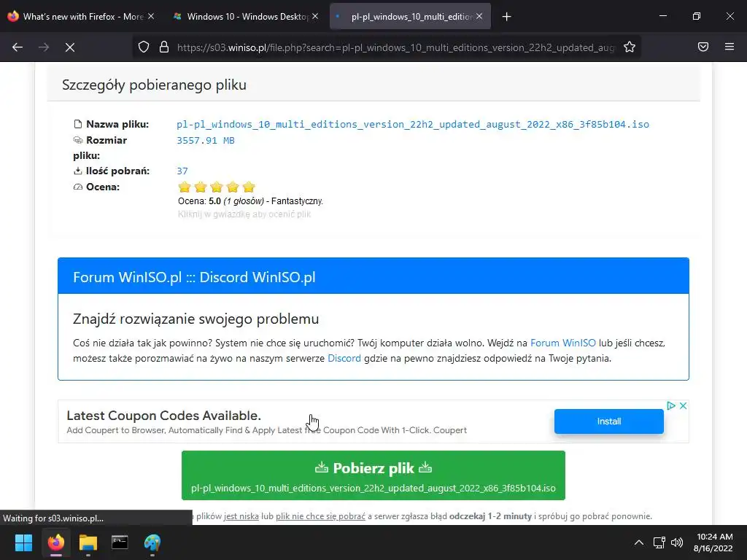Open a new browser tab

coord(506,17)
